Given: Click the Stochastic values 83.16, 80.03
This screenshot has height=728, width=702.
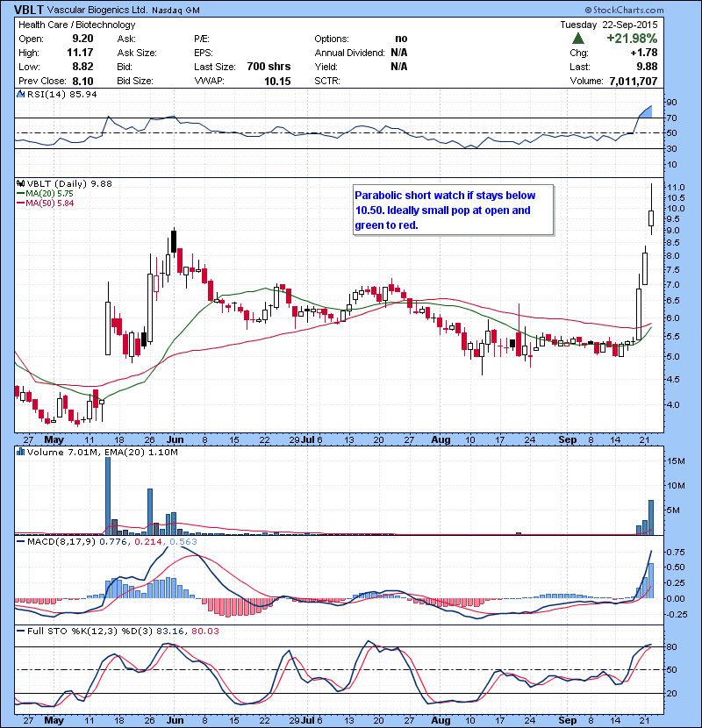Looking at the screenshot, I should click(188, 631).
